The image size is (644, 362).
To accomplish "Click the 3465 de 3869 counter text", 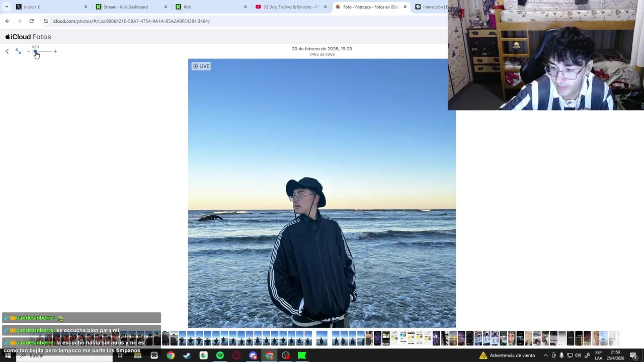I will pos(322,54).
